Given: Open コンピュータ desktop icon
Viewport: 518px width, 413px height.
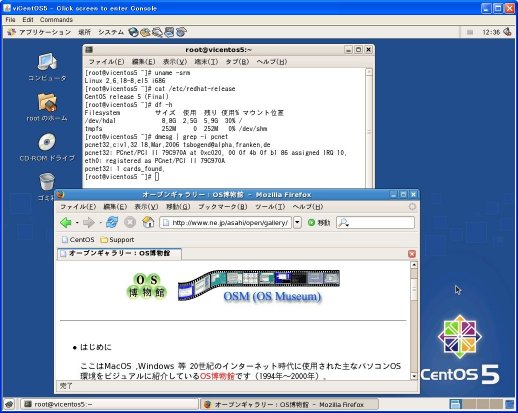Looking at the screenshot, I should (47, 67).
